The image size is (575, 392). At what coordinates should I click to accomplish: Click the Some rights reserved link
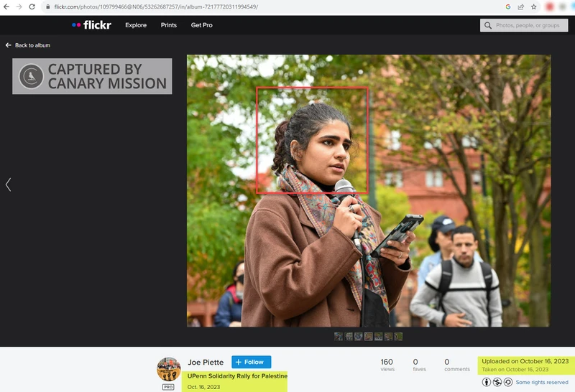coord(542,382)
